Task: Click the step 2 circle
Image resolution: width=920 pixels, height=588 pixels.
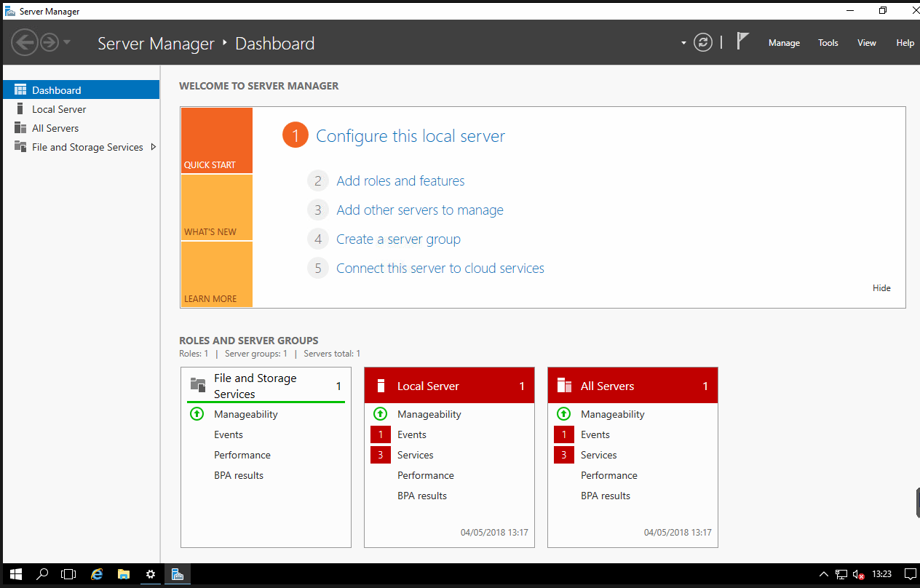Action: (318, 181)
